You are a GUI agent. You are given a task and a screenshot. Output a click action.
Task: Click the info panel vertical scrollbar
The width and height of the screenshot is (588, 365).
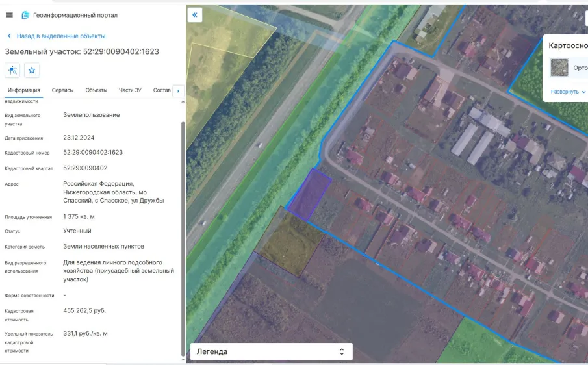pos(183,238)
